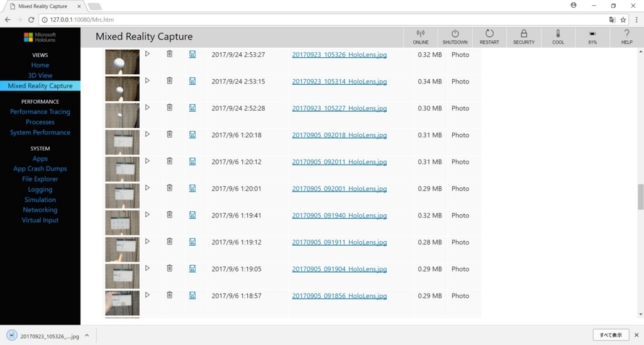
Task: Play the 20170905_091940_HoloLens.jpg capture
Action: coord(147,214)
